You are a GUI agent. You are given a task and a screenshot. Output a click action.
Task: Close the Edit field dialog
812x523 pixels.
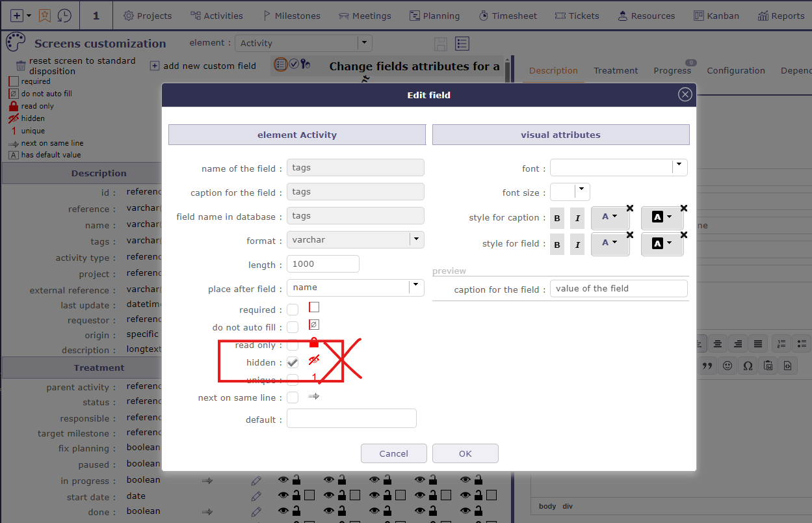tap(685, 95)
